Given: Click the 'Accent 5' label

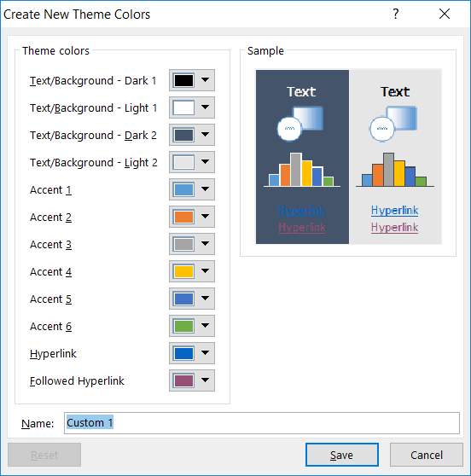Looking at the screenshot, I should pos(50,299).
